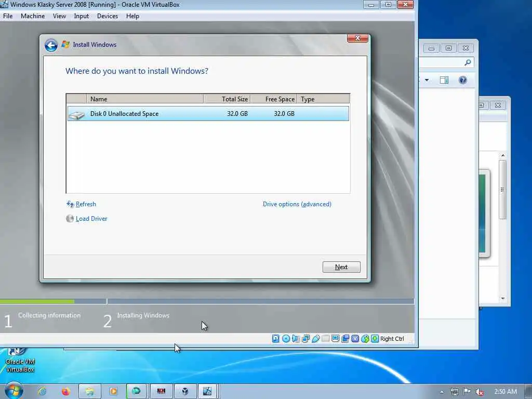Screen dimensions: 532x399
Task: Open the Help menu
Action: point(132,16)
